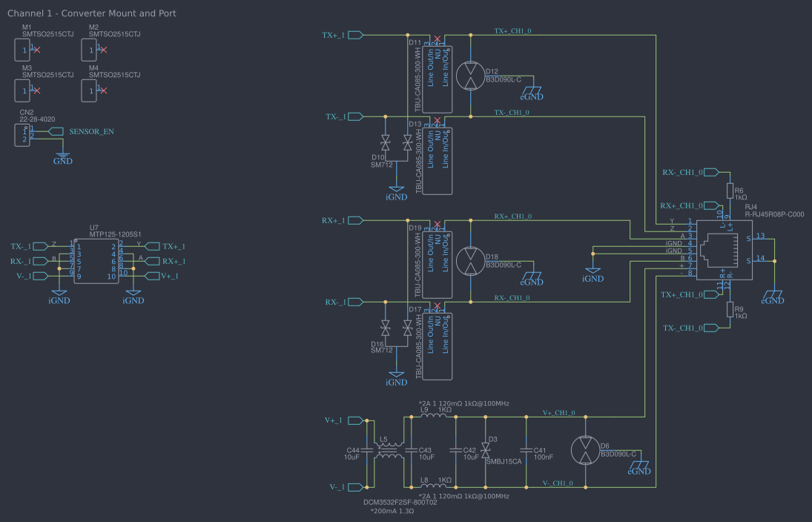Viewport: 812px width, 522px height.
Task: Click the U7 MTP125-1205S1 converter component
Action: 96,260
